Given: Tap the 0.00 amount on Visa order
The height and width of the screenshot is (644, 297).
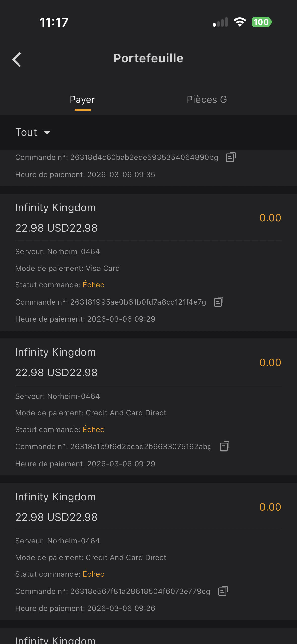Looking at the screenshot, I should point(270,218).
